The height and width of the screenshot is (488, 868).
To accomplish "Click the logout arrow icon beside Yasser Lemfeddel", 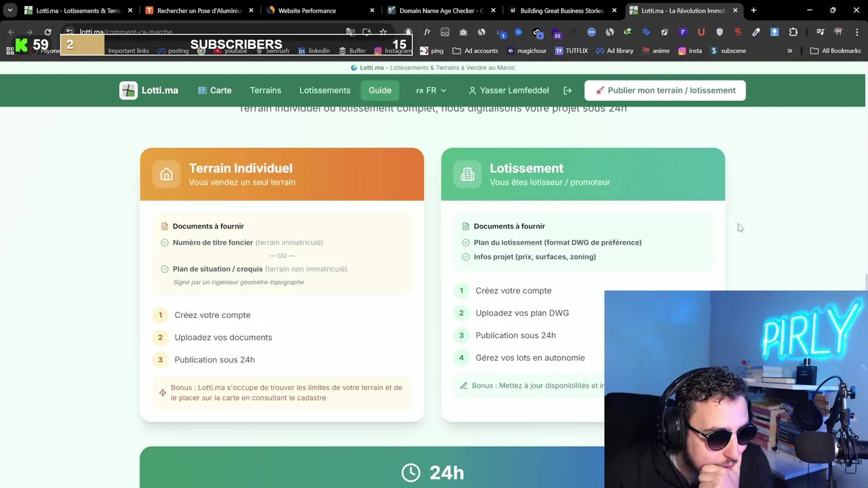I will click(568, 90).
